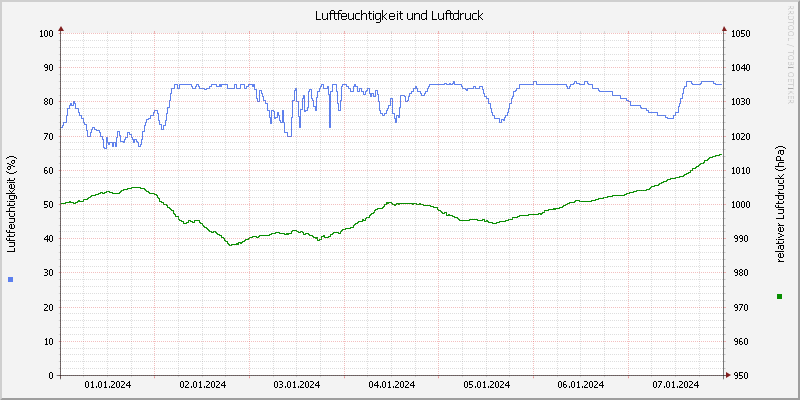Select the date label 05.01.2024
Screen dimensions: 800x400
[486, 385]
